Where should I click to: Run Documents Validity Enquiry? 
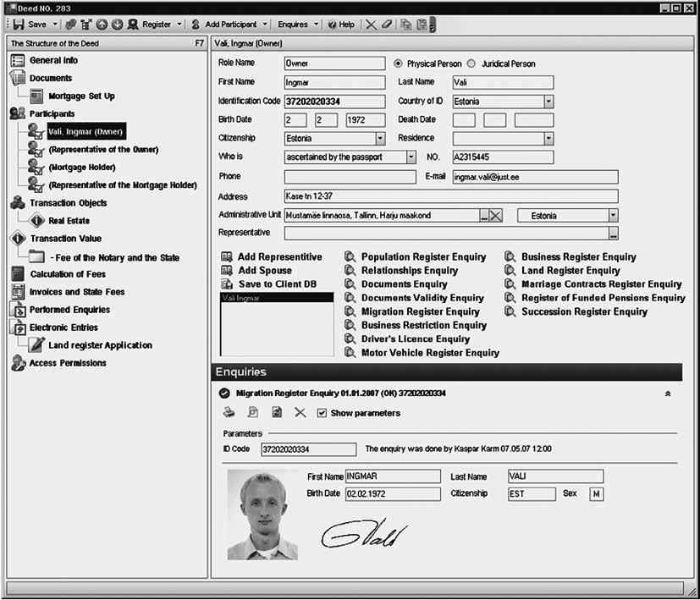pyautogui.click(x=422, y=298)
